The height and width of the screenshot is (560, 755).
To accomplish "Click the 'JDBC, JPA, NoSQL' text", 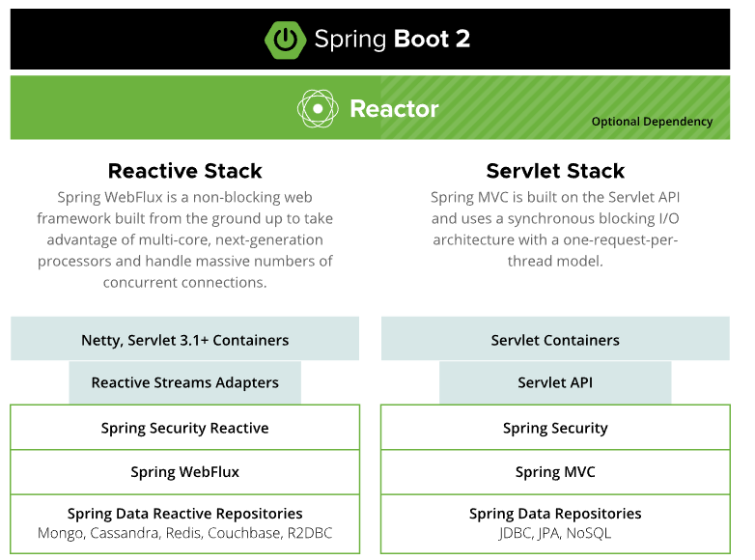I will [555, 534].
